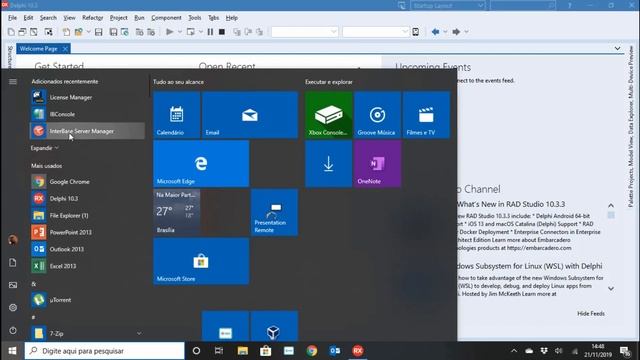Show hidden system tray icons chevron
Viewport: 640px width, 360px height.
[514, 351]
